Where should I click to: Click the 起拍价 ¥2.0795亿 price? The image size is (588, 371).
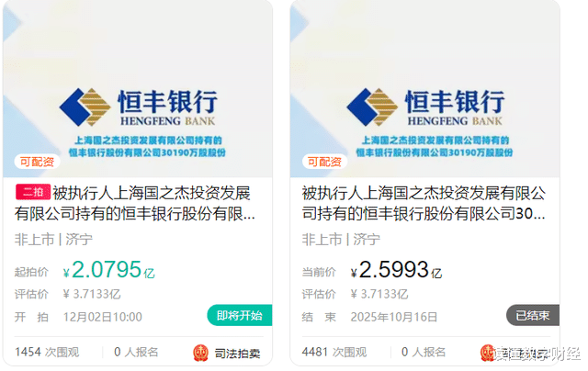(108, 270)
